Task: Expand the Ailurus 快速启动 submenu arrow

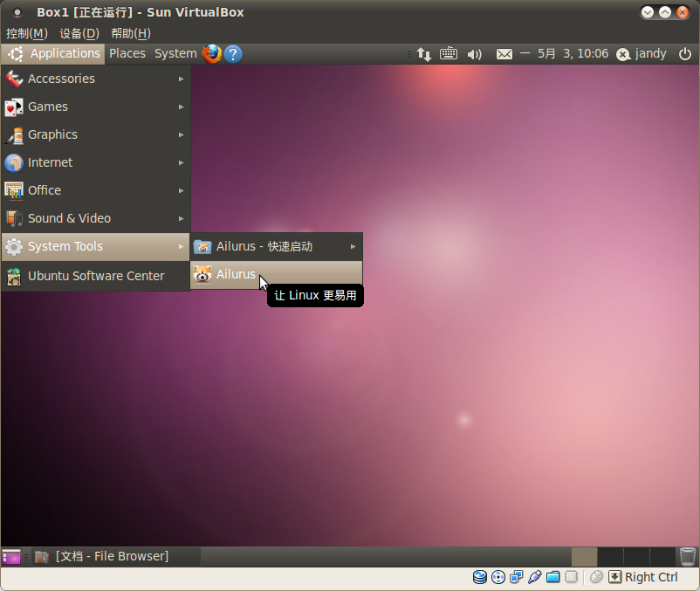Action: [x=353, y=246]
